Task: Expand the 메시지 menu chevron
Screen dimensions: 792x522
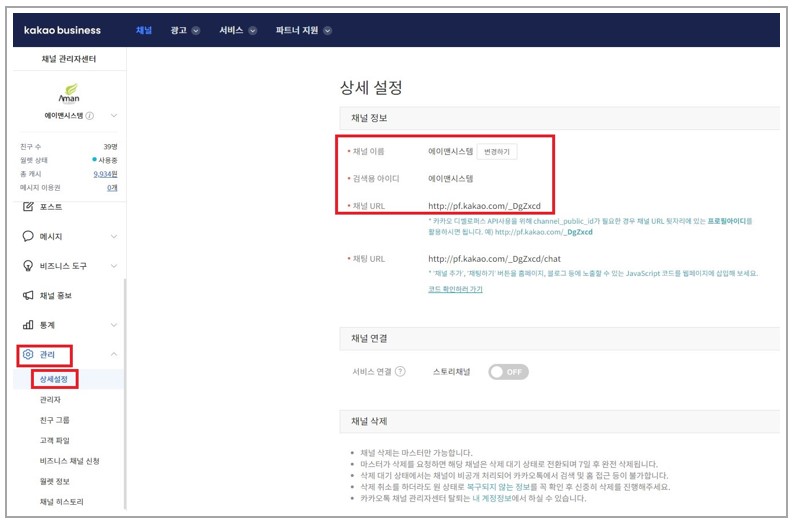Action: click(x=114, y=236)
